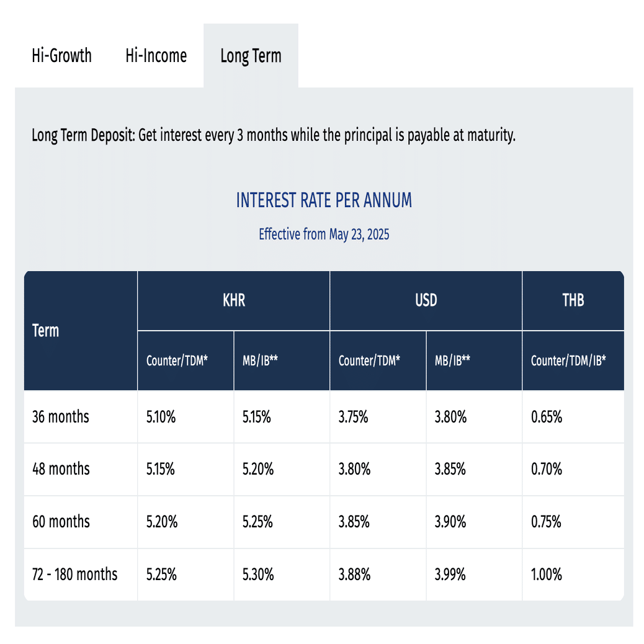
Task: Click the "Effective from May 23, 2025" text
Action: click(324, 235)
